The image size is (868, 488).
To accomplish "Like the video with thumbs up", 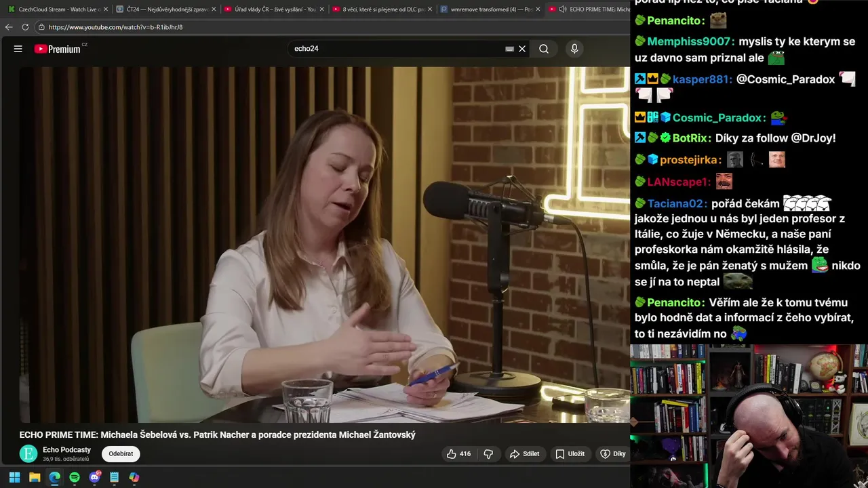I will (458, 454).
